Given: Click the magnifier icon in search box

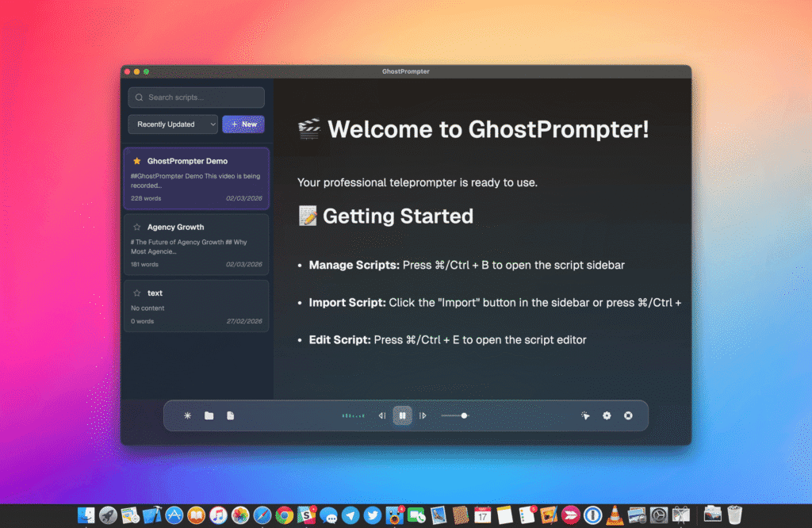Looking at the screenshot, I should pyautogui.click(x=139, y=98).
